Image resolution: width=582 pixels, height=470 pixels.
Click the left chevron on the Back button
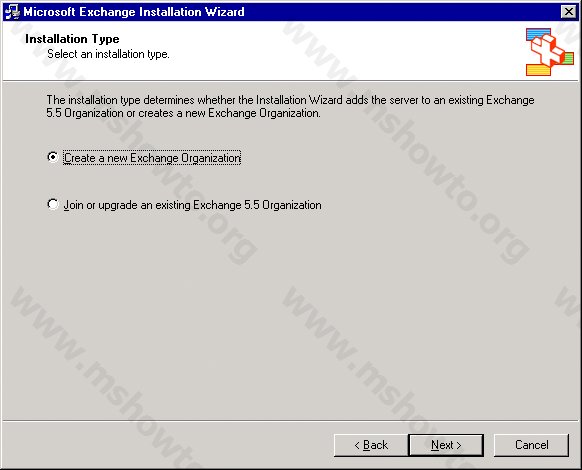357,445
